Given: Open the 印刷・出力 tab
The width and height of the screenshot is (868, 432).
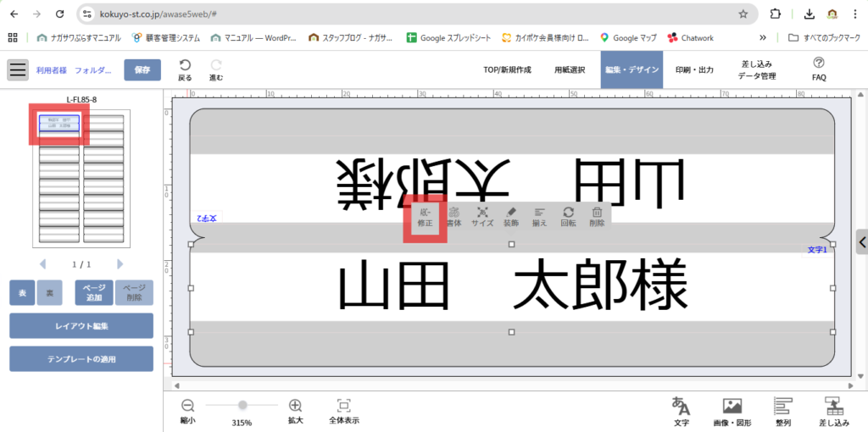Looking at the screenshot, I should point(693,70).
